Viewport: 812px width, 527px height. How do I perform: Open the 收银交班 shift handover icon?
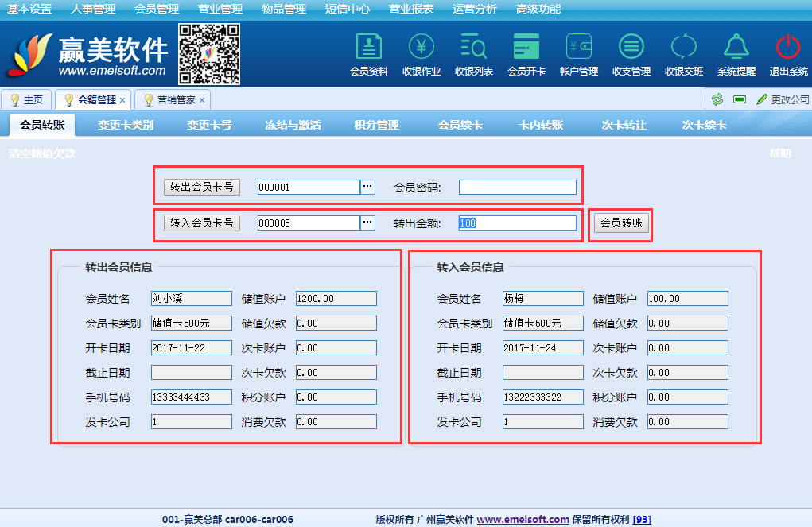(x=684, y=48)
